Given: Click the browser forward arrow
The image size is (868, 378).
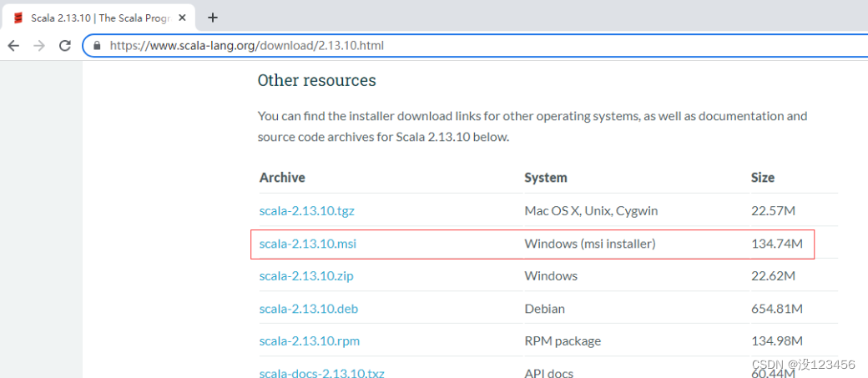Looking at the screenshot, I should click(38, 45).
